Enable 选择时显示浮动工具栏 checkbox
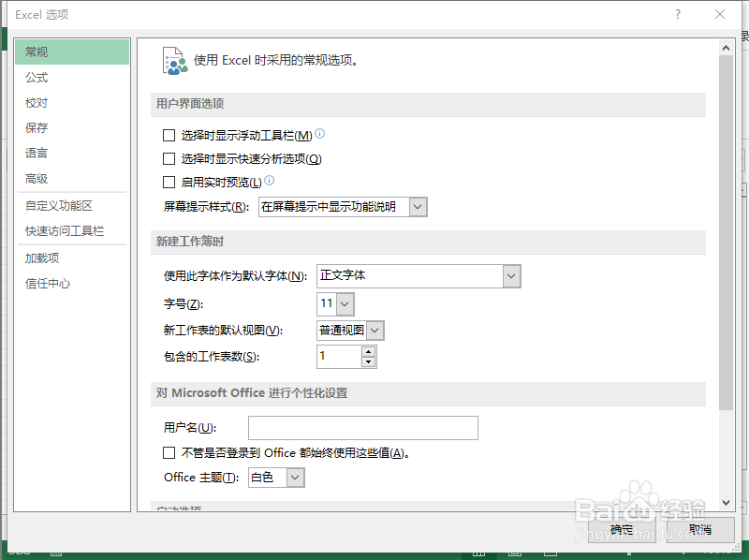Image resolution: width=749 pixels, height=560 pixels. 169,135
